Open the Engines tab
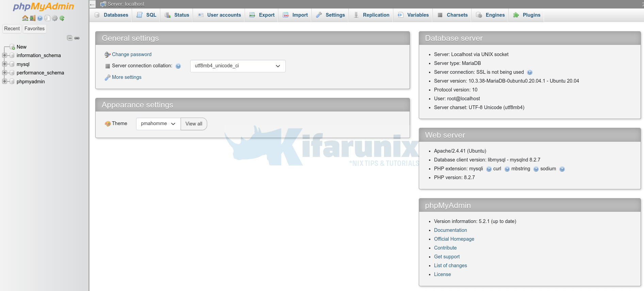Viewport: 644px width, 291px height. 490,15
